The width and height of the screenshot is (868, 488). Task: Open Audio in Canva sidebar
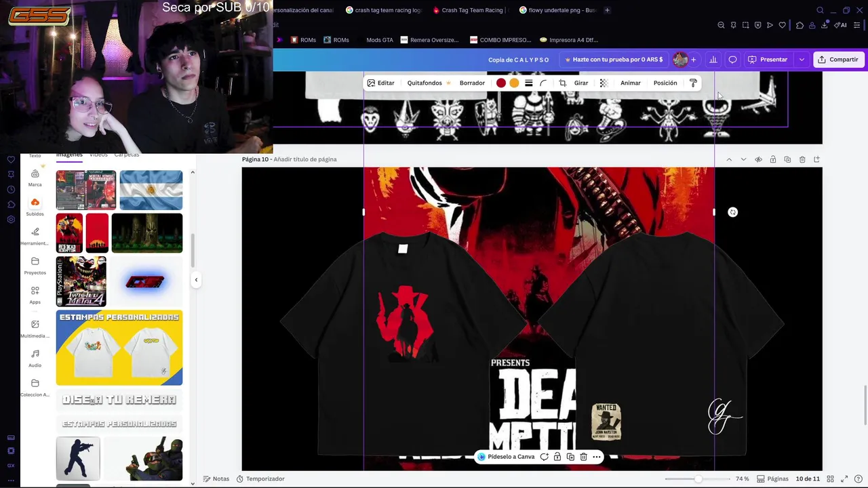pyautogui.click(x=35, y=359)
